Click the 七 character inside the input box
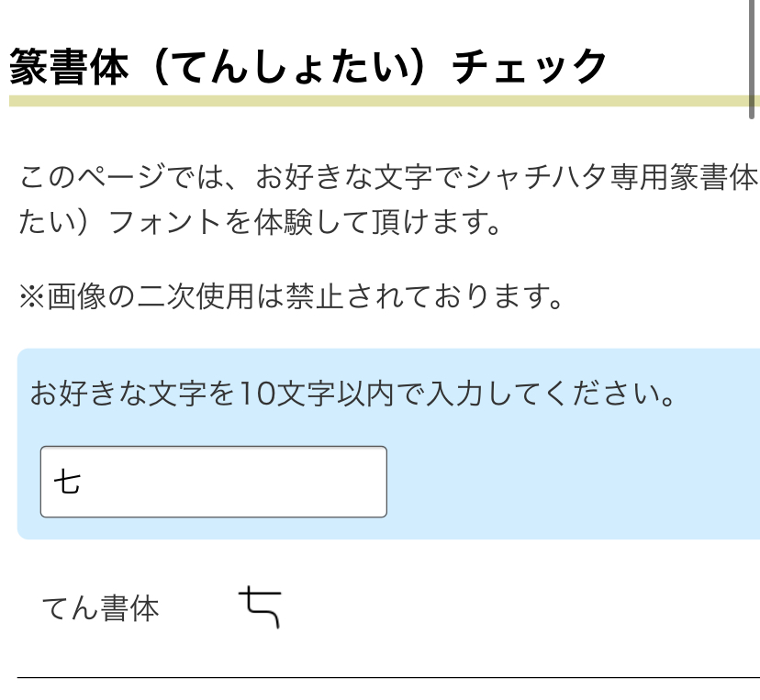Image resolution: width=760 pixels, height=700 pixels. (67, 482)
